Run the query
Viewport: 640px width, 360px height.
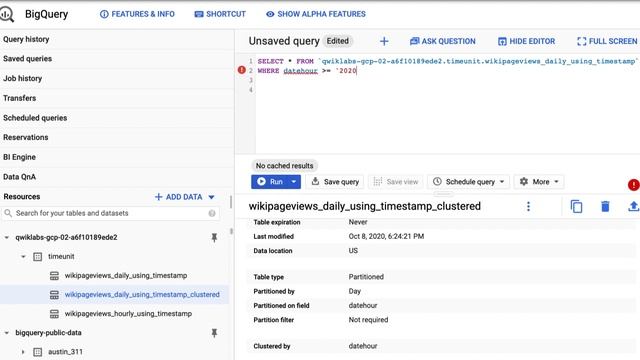(x=270, y=182)
